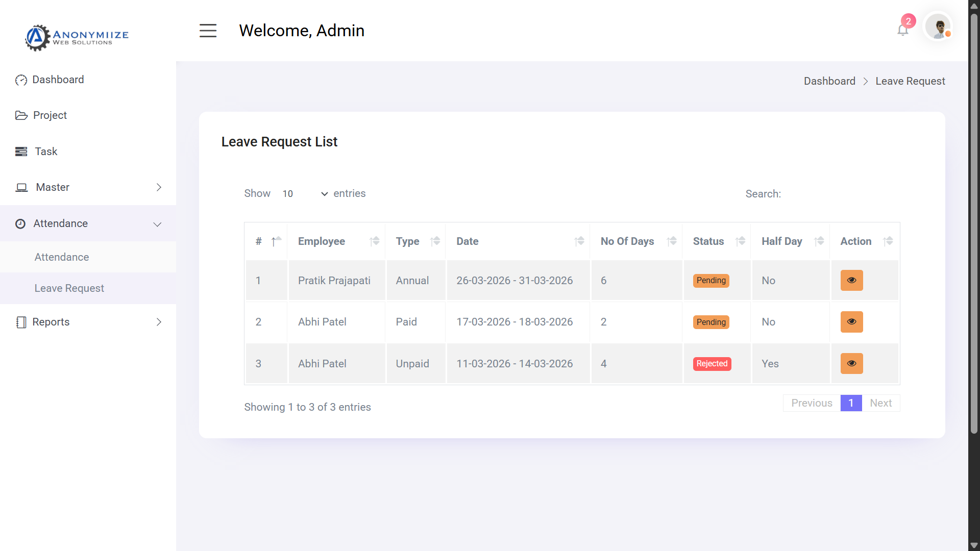Click the Project folder icon

(21, 115)
